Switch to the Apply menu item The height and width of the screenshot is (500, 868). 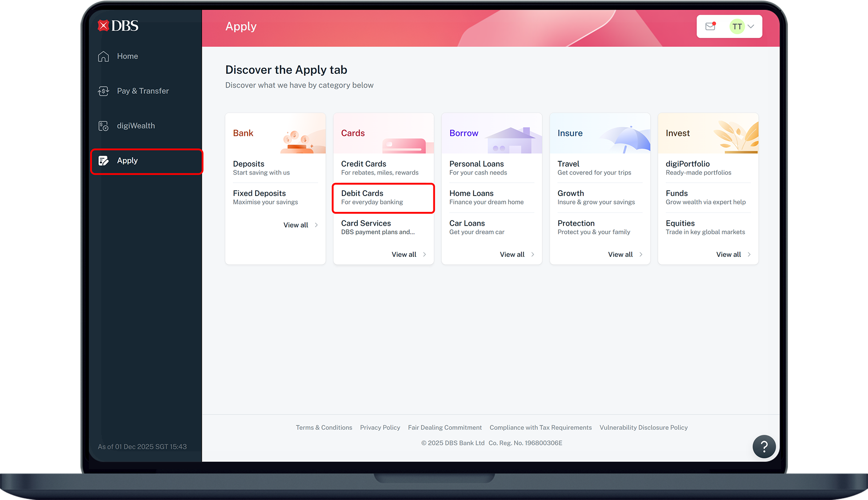pyautogui.click(x=127, y=160)
